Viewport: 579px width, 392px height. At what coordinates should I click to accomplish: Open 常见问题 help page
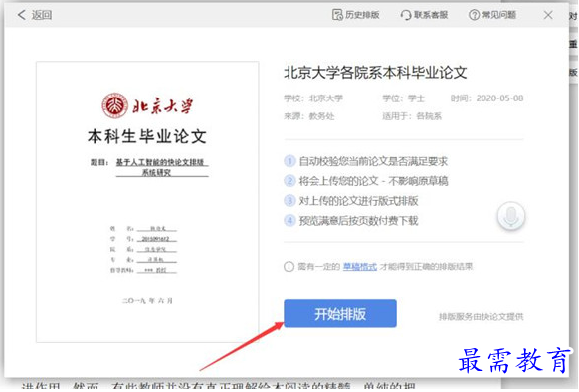coord(492,15)
